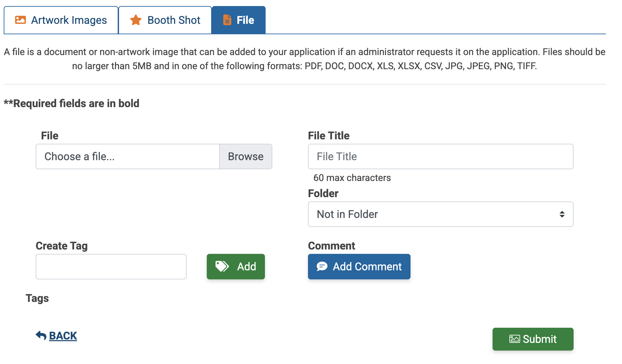Select the File tab

coord(239,20)
